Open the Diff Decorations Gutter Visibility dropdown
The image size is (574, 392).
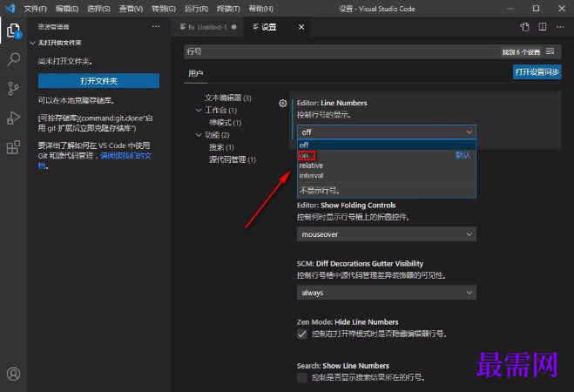tap(387, 293)
